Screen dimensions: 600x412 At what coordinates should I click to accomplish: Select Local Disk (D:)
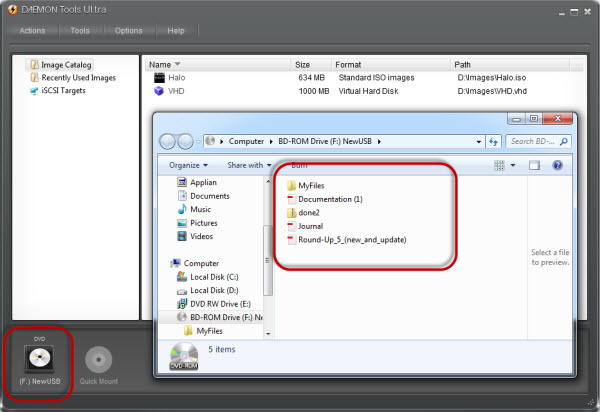(208, 290)
